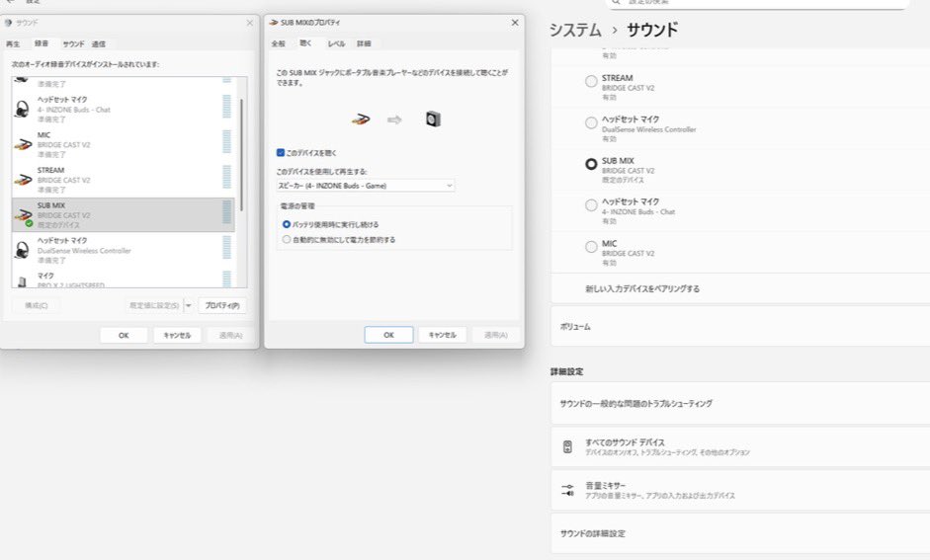Click the all sound devices speaker icon in Settings
The height and width of the screenshot is (560, 930).
[x=567, y=446]
